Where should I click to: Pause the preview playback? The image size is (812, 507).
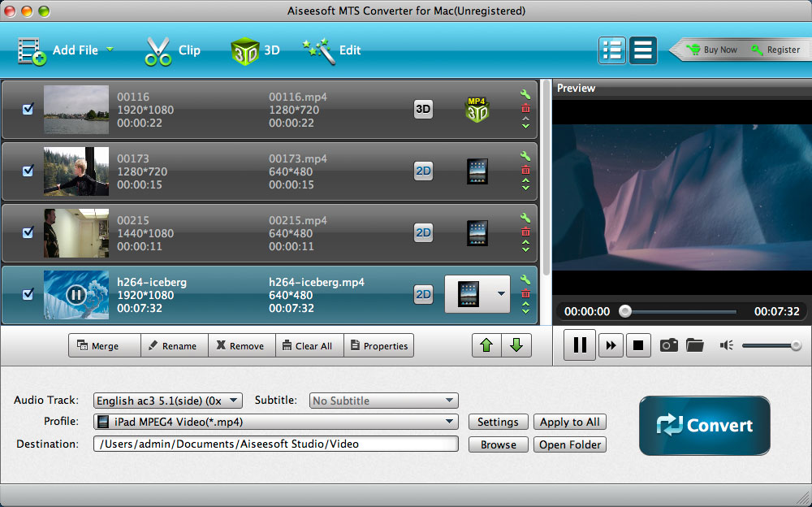[580, 344]
